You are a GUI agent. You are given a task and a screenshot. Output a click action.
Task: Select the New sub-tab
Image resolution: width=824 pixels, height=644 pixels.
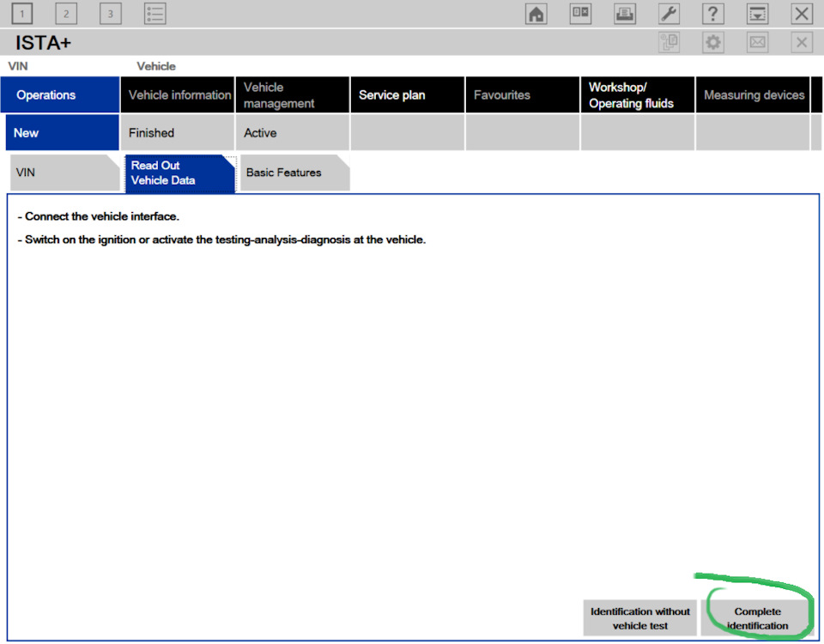[62, 132]
